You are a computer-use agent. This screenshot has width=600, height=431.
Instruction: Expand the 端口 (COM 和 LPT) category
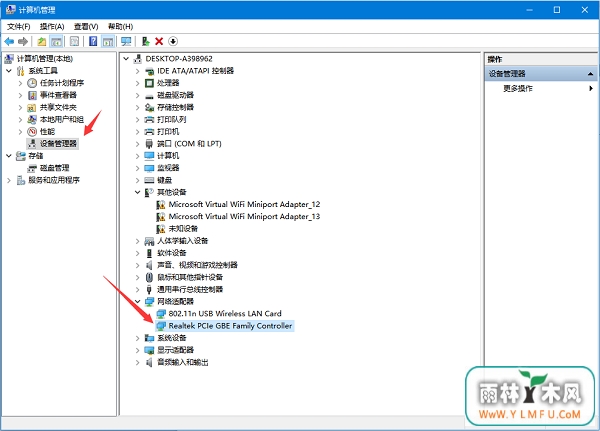coord(138,144)
